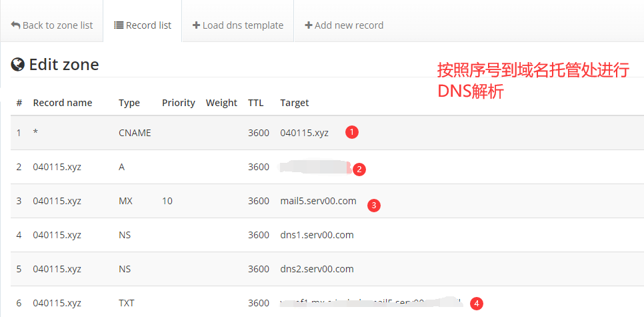Screen dimensions: 644x317
Task: Click the Priority column header
Action: 178,103
